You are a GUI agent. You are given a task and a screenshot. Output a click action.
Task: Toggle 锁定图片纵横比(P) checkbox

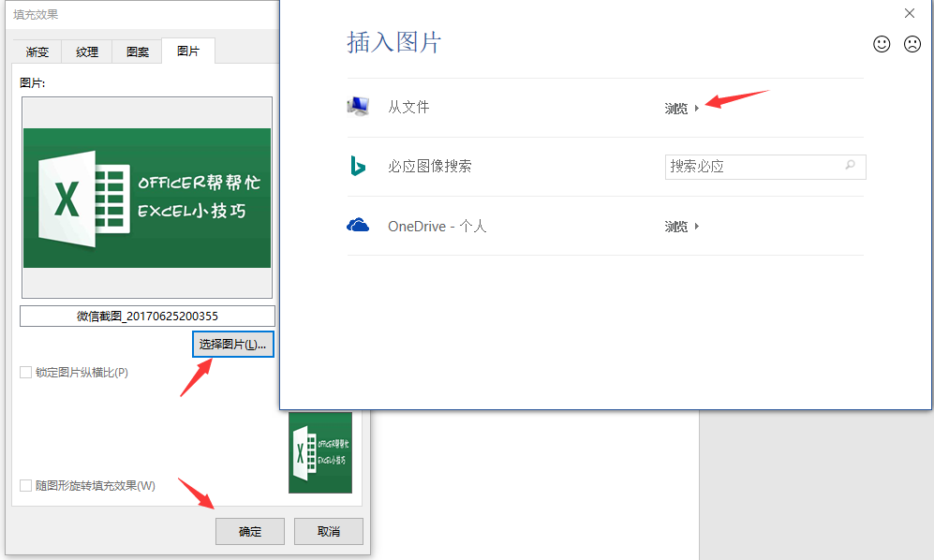coord(25,373)
